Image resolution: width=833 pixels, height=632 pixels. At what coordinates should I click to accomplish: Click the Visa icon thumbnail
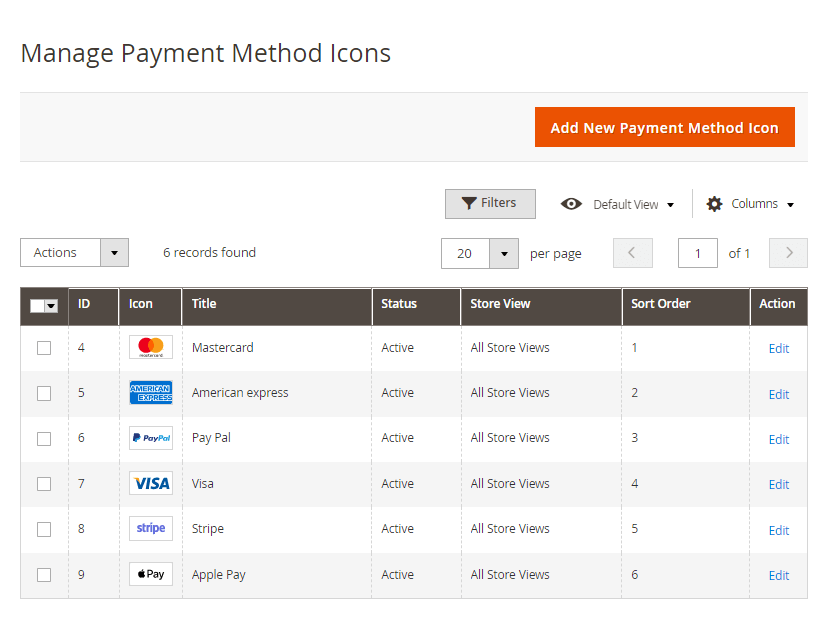pos(150,484)
